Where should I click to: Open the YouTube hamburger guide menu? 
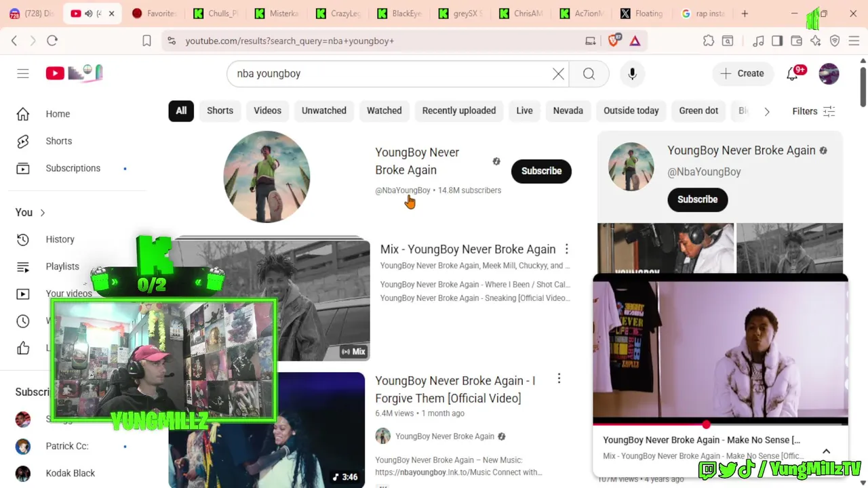tap(23, 73)
